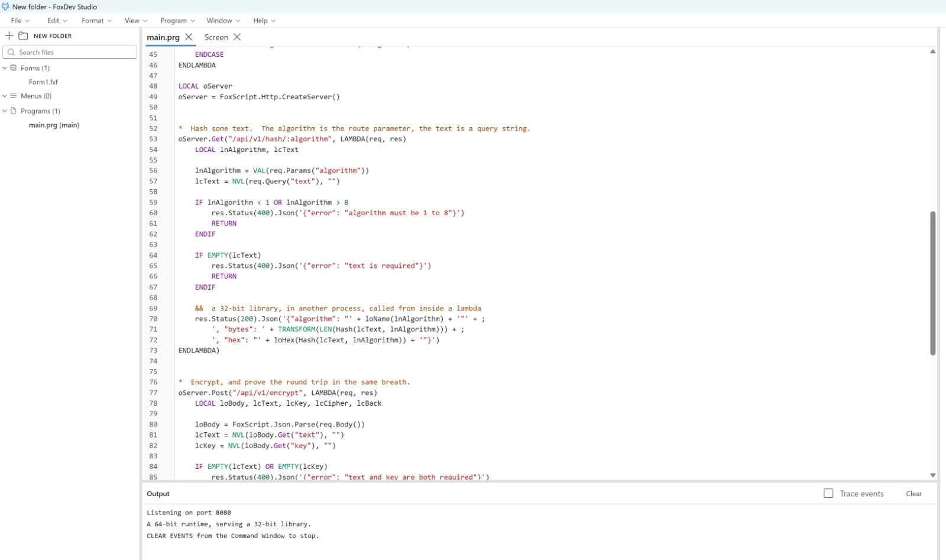946x560 pixels.
Task: Click the Output panel title
Action: click(x=158, y=494)
